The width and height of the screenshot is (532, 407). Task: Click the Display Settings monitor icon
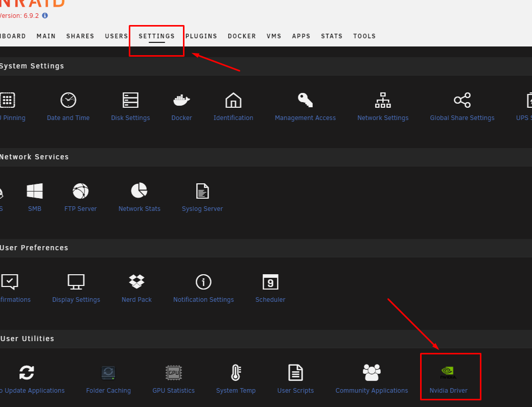[76, 282]
